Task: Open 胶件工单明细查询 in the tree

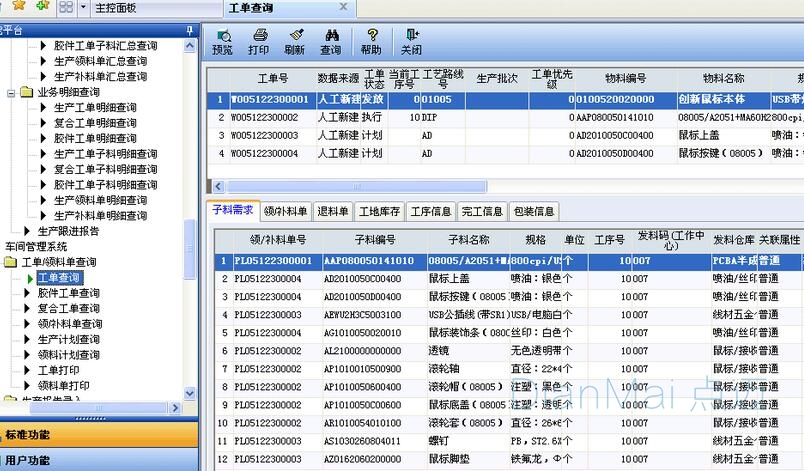Action: pyautogui.click(x=95, y=138)
